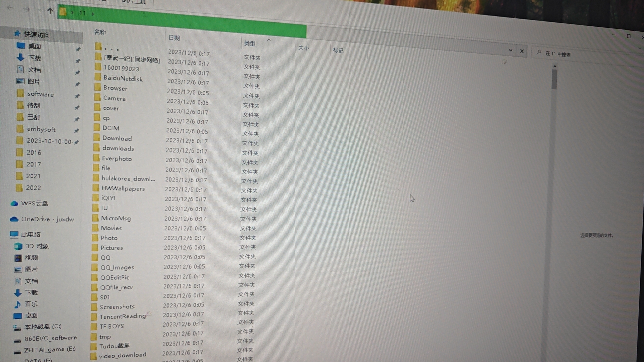Screen dimensions: 644x362
Task: Click pin icon next to 桌面
Action: 78,49
